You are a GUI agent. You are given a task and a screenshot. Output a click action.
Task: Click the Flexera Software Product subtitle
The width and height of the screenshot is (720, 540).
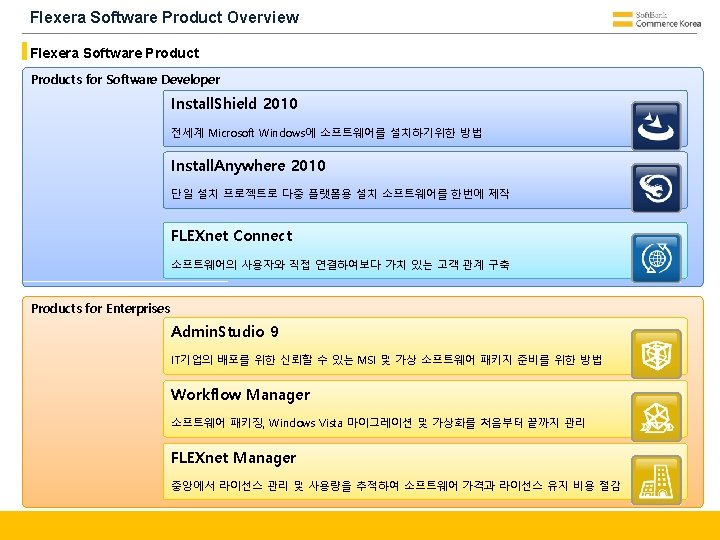(114, 53)
